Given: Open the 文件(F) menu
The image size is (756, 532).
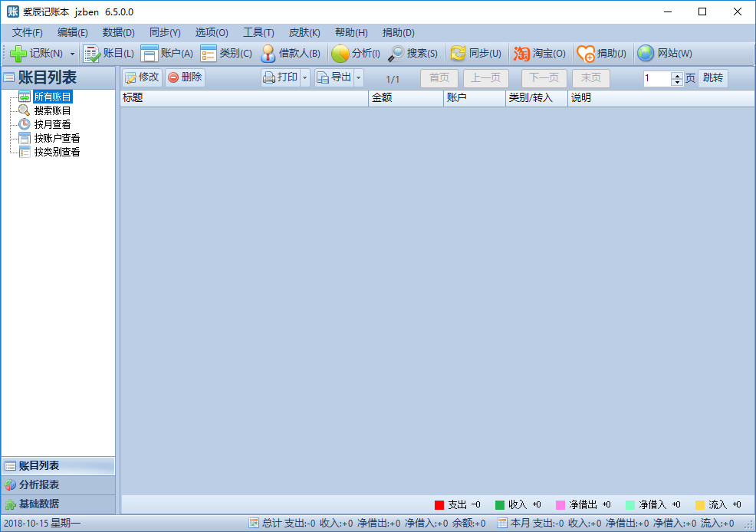Looking at the screenshot, I should tap(27, 33).
